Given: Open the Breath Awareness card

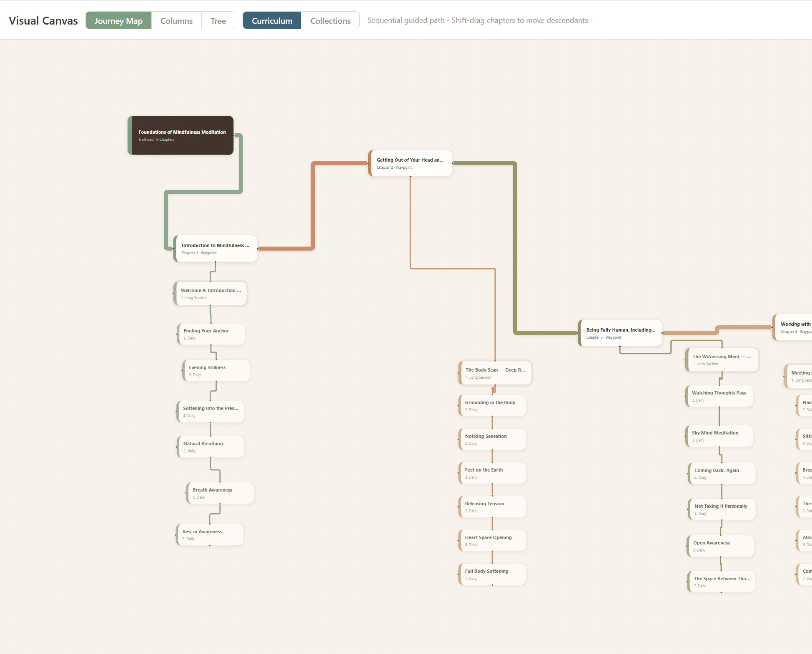Looking at the screenshot, I should 220,493.
